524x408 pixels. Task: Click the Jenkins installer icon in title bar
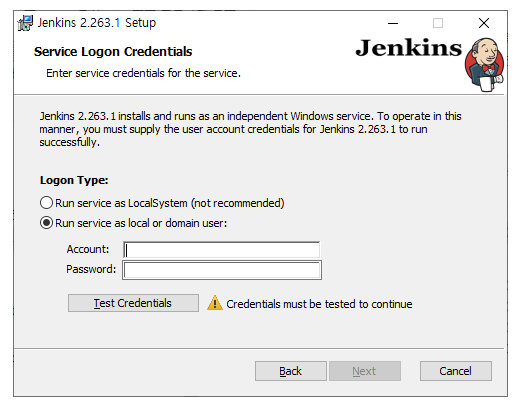click(25, 23)
